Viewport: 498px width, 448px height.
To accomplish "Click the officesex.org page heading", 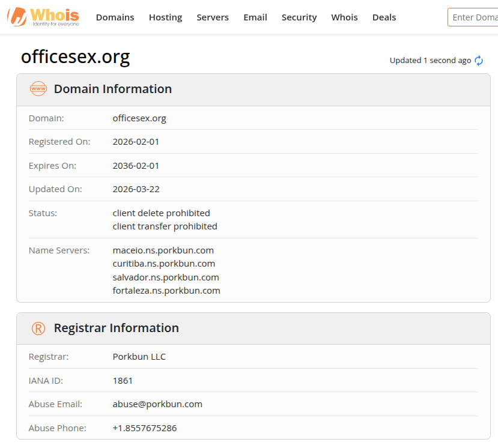I will coord(75,57).
